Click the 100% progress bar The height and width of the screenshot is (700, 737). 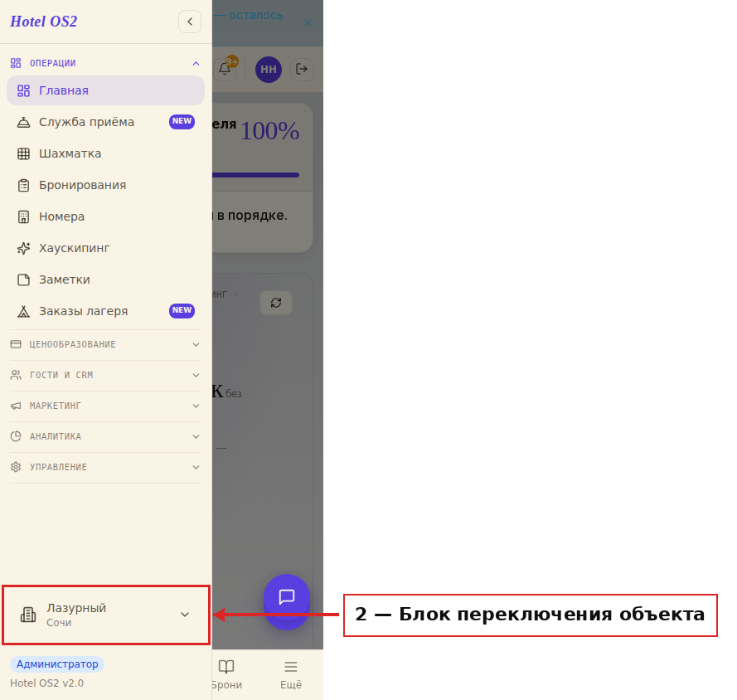click(x=255, y=175)
